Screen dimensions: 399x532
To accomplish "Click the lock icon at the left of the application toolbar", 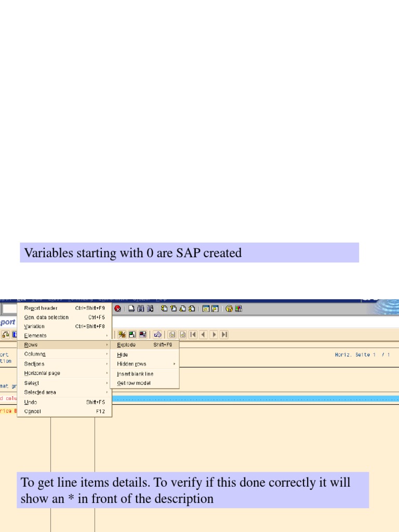I will pos(5,335).
